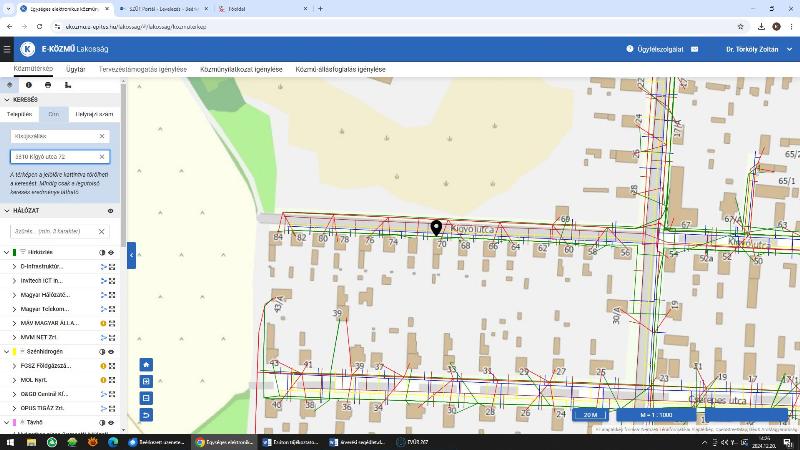Toggle Távhő layer visibility eye
The height and width of the screenshot is (450, 800).
pyautogui.click(x=111, y=423)
